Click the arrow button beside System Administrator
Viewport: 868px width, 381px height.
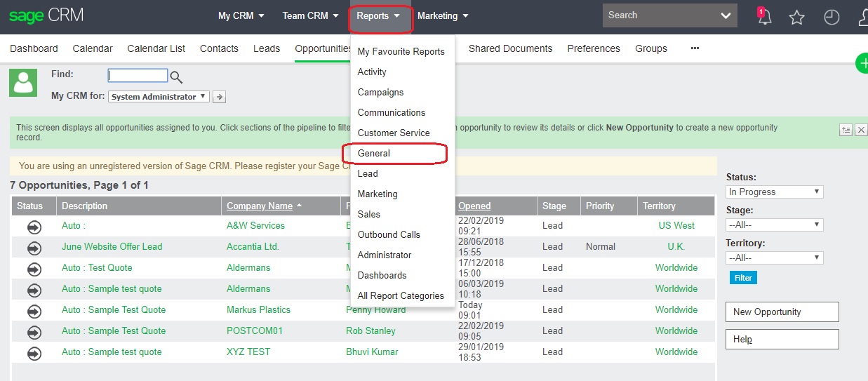(x=219, y=97)
